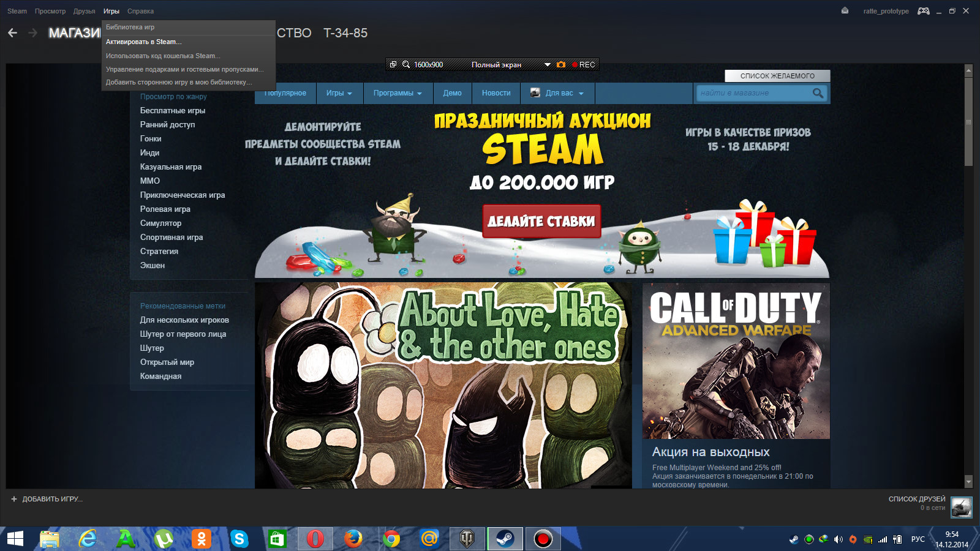The height and width of the screenshot is (551, 980).
Task: Click the red record app on taskbar
Action: pos(543,539)
